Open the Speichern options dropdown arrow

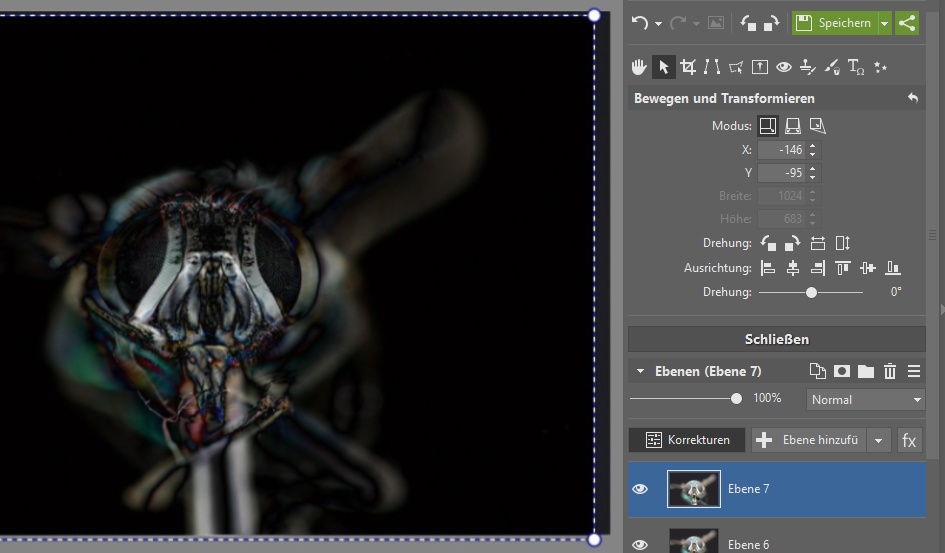pyautogui.click(x=884, y=23)
